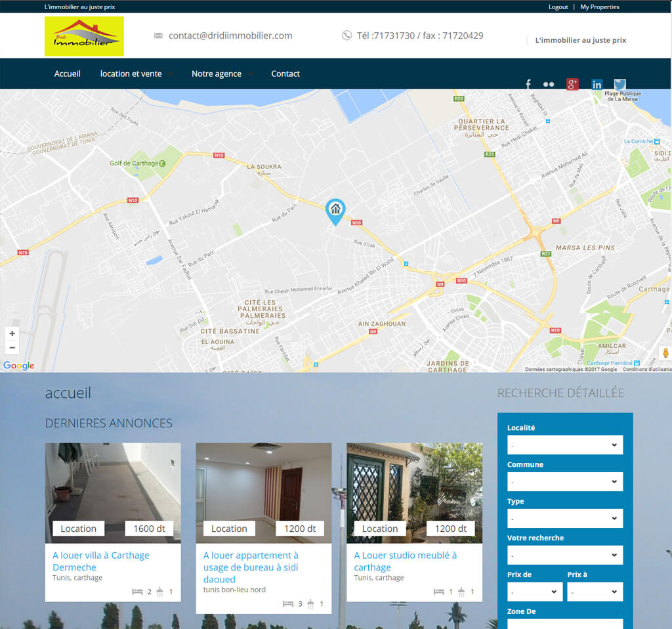Screen dimensions: 672x629
Task: Open the Flickr social icon
Action: tap(549, 84)
